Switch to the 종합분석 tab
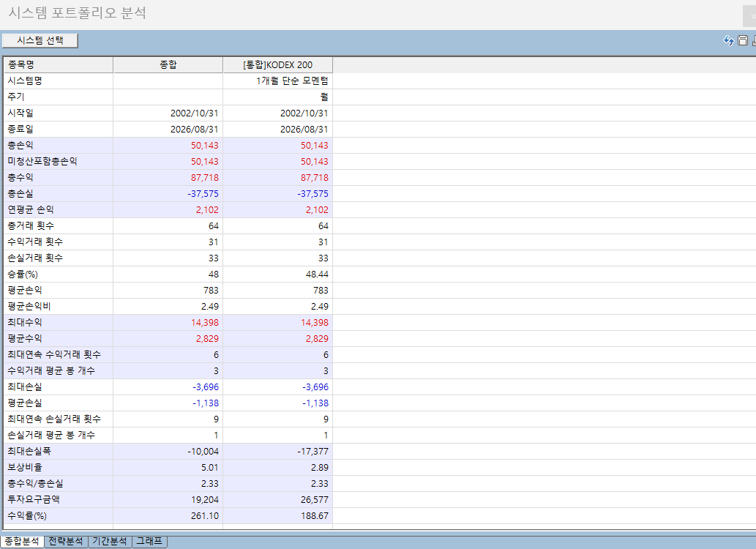The image size is (756, 549). tap(22, 541)
